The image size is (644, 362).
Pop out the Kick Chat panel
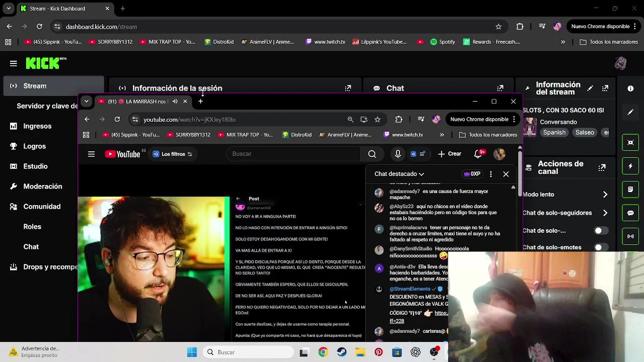pyautogui.click(x=500, y=88)
